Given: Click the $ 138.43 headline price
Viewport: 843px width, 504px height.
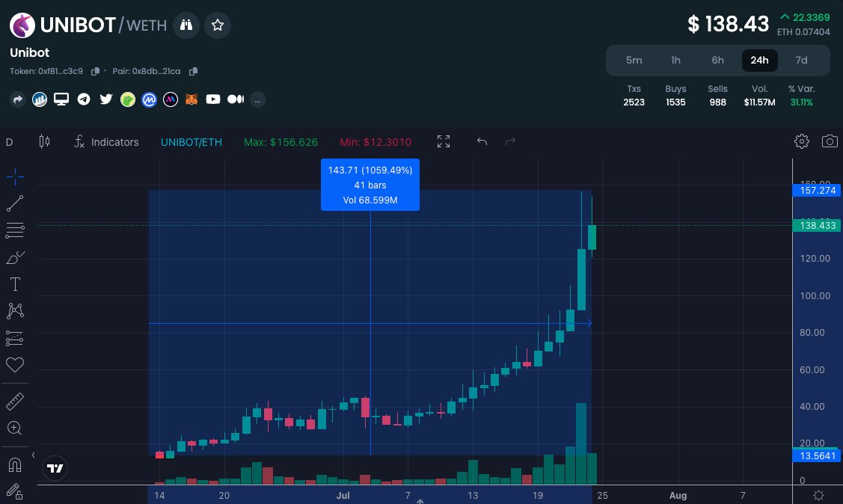Looking at the screenshot, I should click(x=729, y=24).
